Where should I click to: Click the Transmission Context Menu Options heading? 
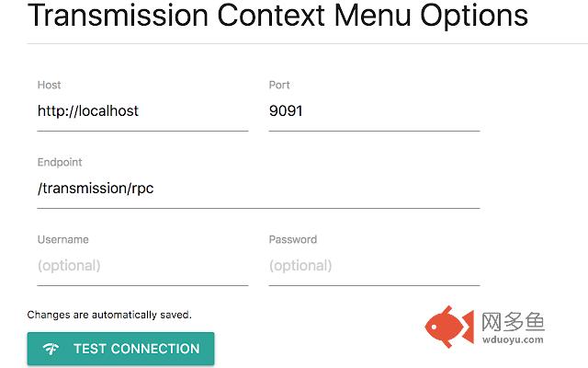click(x=277, y=15)
